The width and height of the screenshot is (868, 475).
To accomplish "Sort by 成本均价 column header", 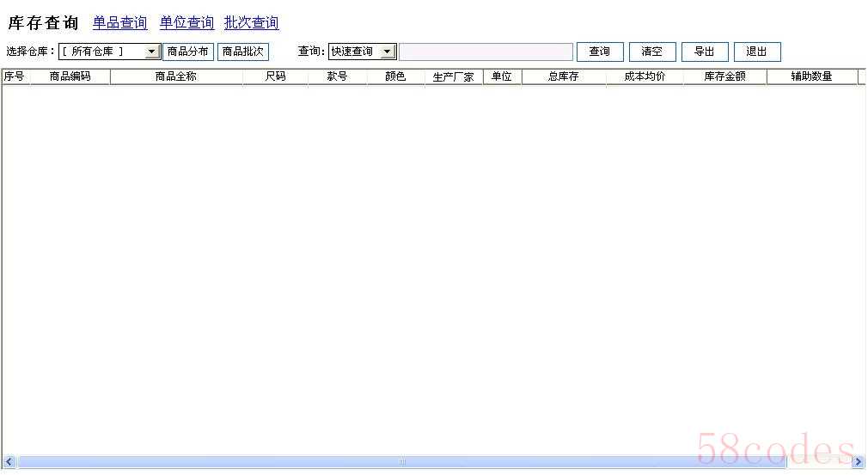I will [644, 76].
